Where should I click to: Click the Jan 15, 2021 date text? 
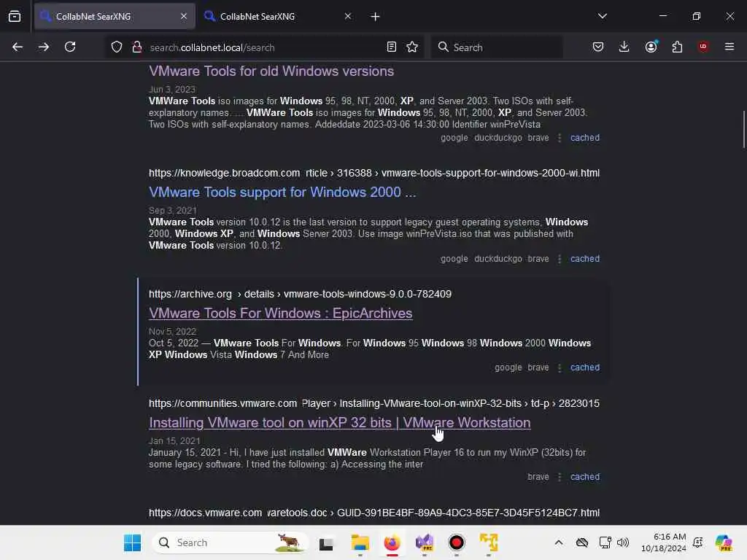[174, 441]
